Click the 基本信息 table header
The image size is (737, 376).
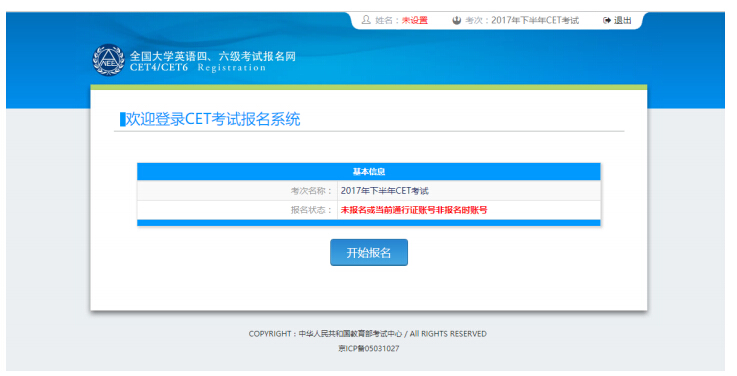tap(368, 172)
